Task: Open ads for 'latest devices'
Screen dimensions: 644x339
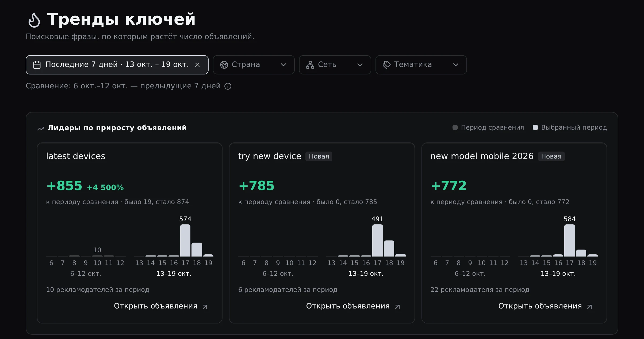Action: tap(161, 306)
